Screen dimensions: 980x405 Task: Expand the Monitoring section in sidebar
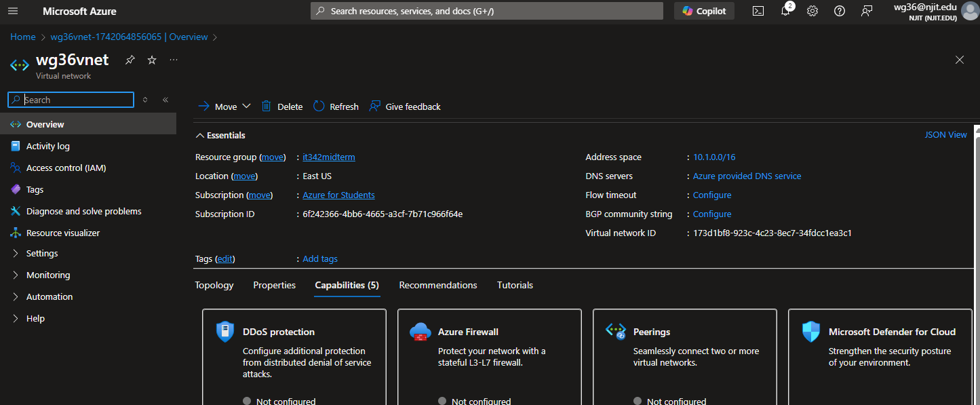tap(47, 275)
